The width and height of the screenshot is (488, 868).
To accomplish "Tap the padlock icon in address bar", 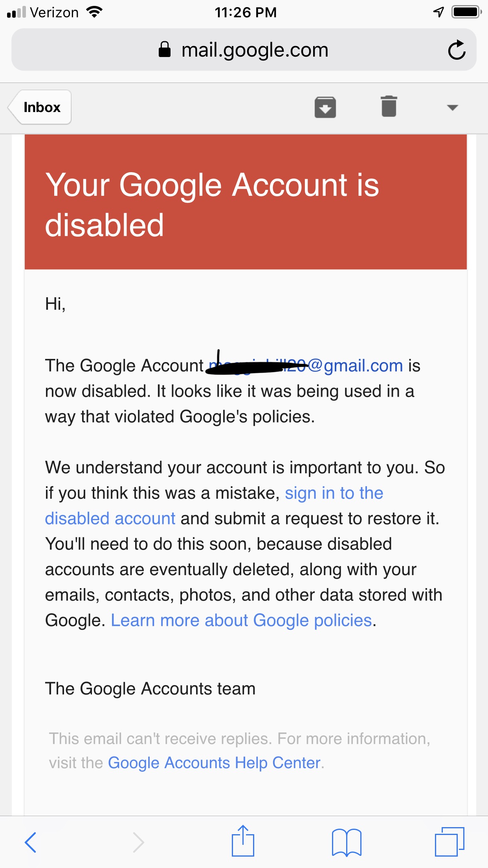I will point(165,50).
